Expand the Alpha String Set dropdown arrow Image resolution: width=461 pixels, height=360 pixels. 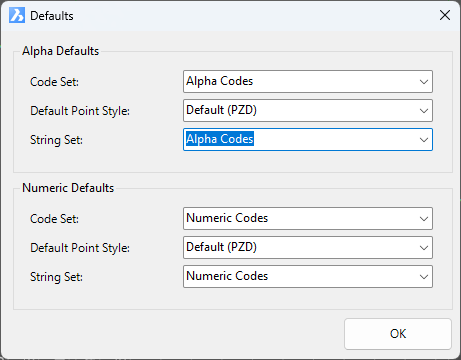(424, 140)
